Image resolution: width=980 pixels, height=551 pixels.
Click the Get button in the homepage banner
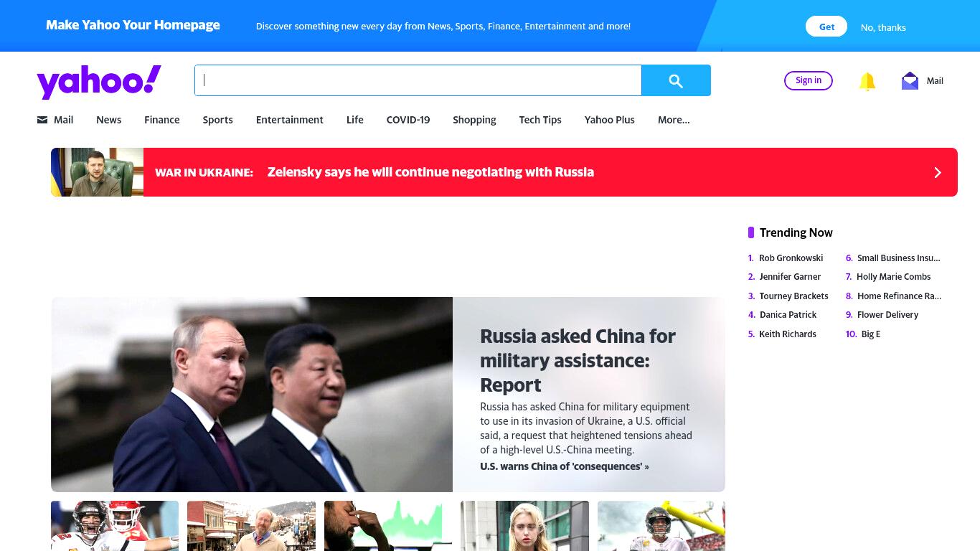[x=826, y=27]
